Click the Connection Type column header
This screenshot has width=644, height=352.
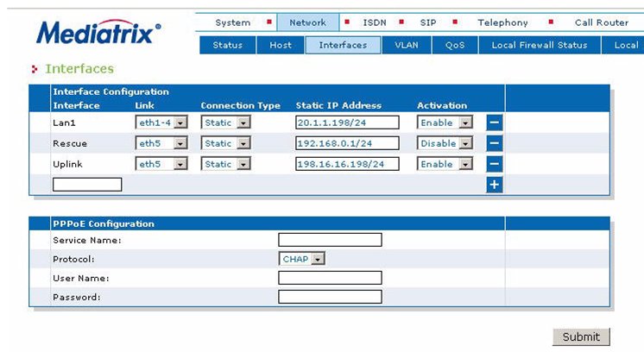pos(240,105)
